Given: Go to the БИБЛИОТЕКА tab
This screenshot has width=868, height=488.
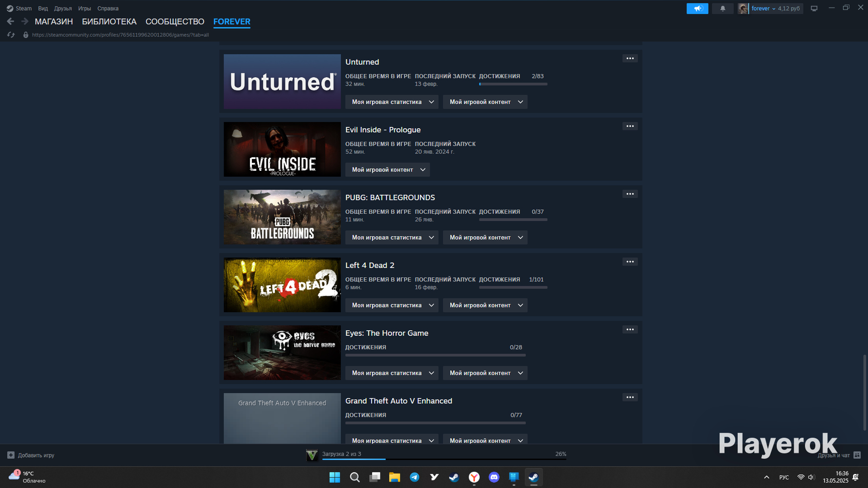Looking at the screenshot, I should [109, 21].
